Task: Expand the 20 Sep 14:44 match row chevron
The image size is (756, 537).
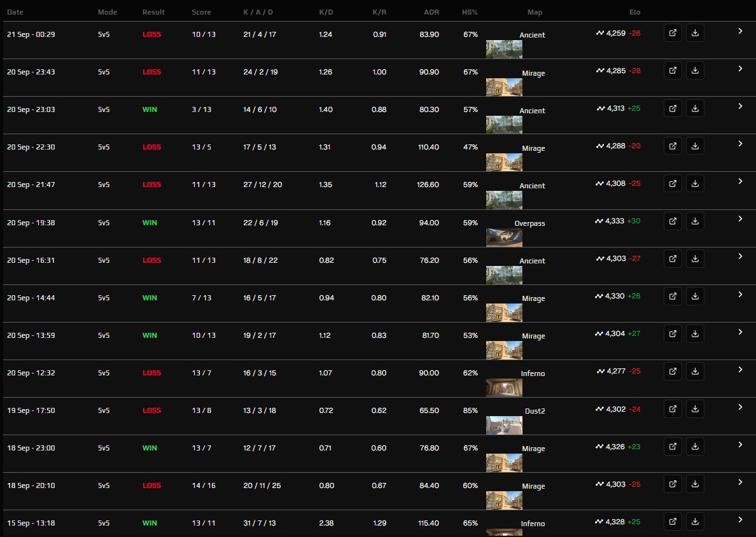Action: click(x=740, y=295)
